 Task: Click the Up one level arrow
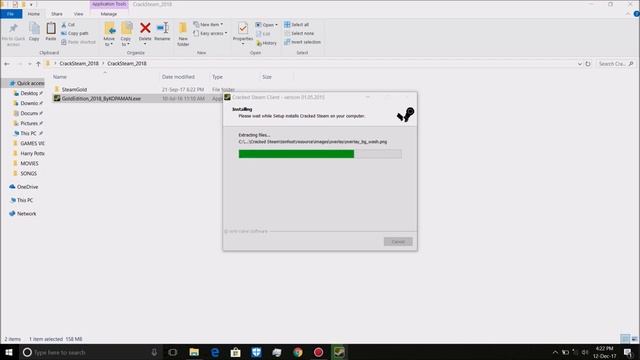click(38, 64)
